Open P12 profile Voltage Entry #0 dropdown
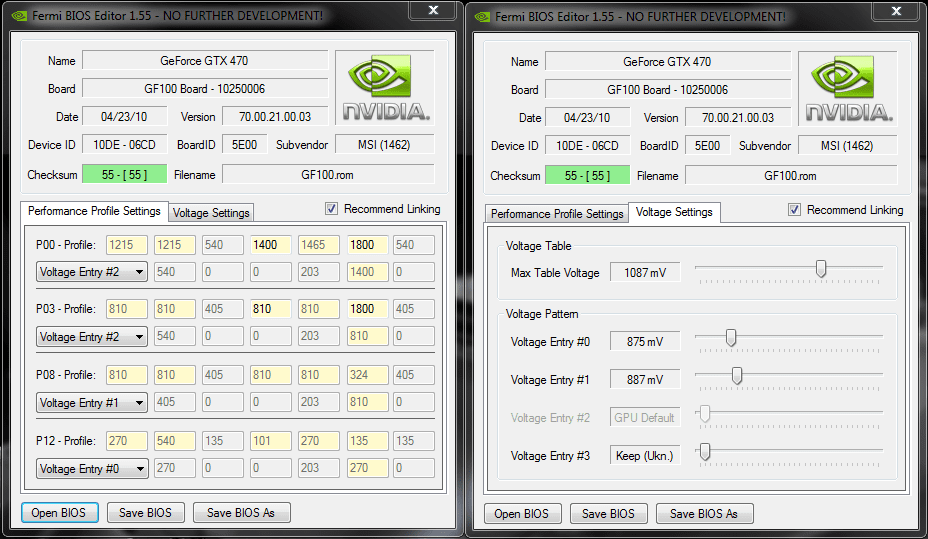This screenshot has height=539, width=928. coord(92,469)
